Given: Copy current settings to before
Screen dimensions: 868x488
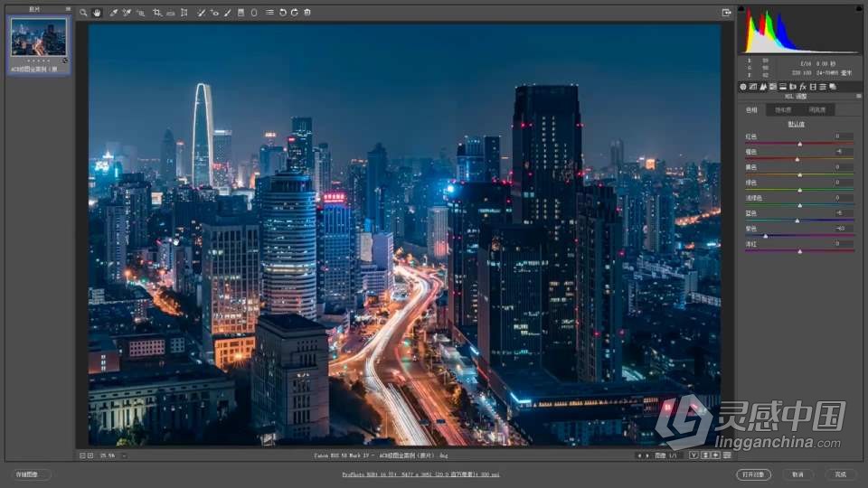Looking at the screenshot, I should point(716,455).
